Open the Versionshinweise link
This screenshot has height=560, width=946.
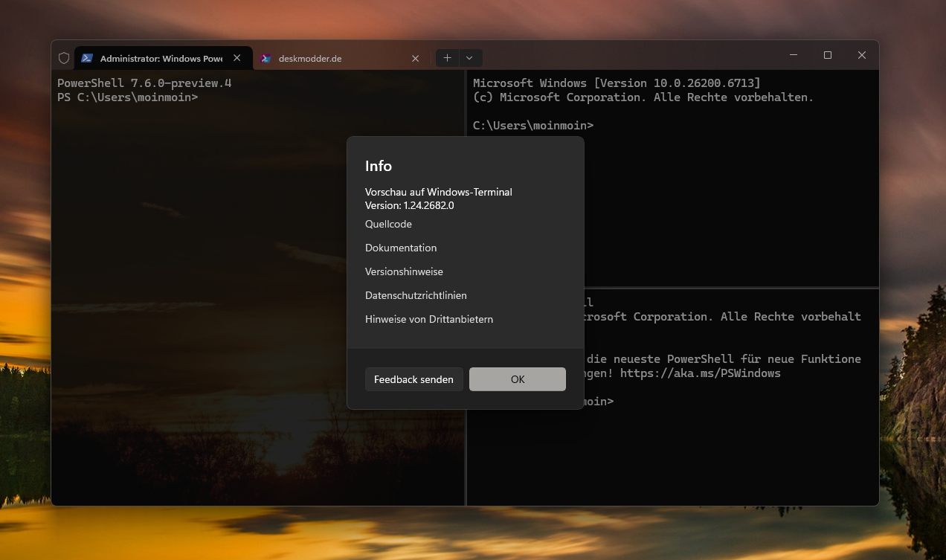(404, 271)
